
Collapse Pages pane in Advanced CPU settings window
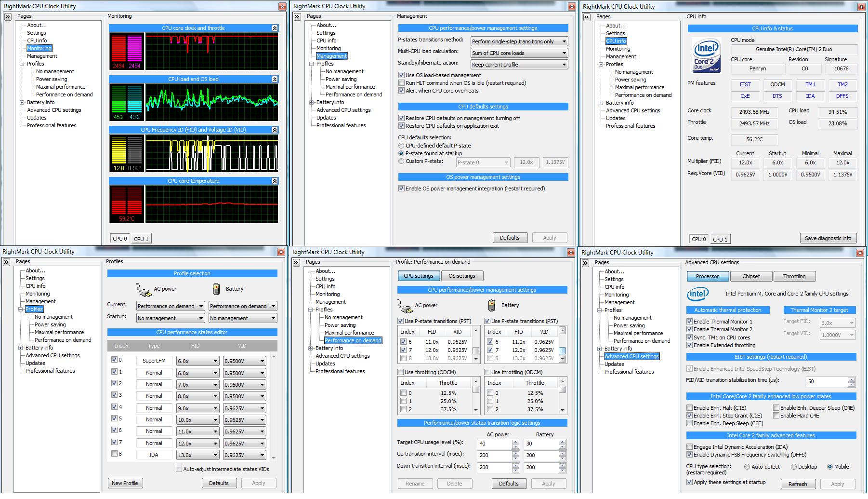coord(585,263)
